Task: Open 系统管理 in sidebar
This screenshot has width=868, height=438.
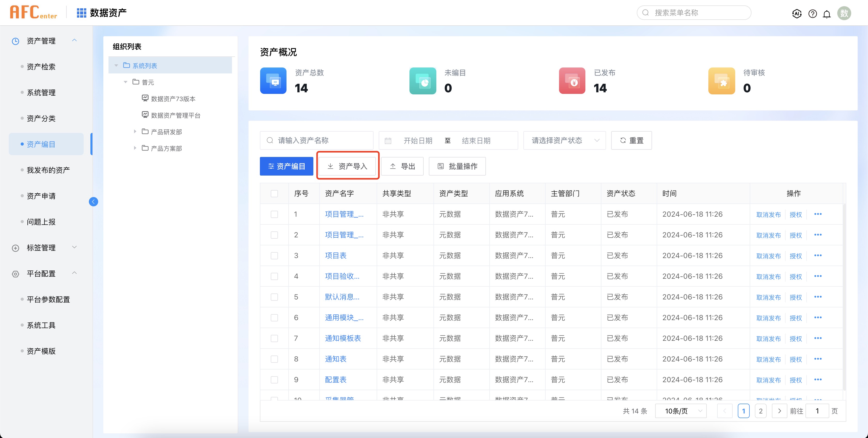Action: coord(41,92)
